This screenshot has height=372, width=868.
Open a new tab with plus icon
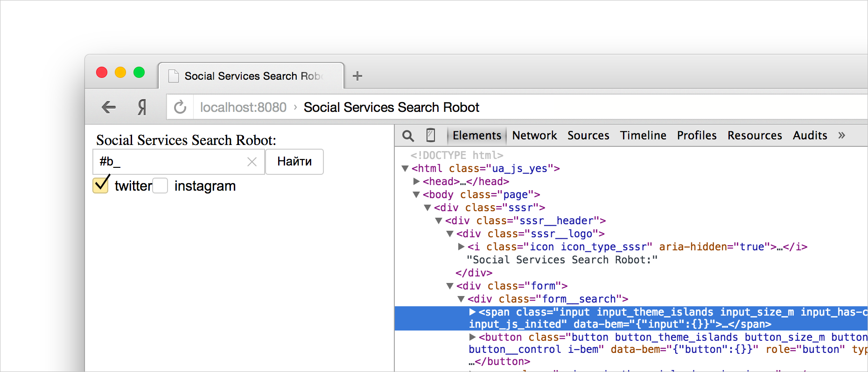pos(357,76)
